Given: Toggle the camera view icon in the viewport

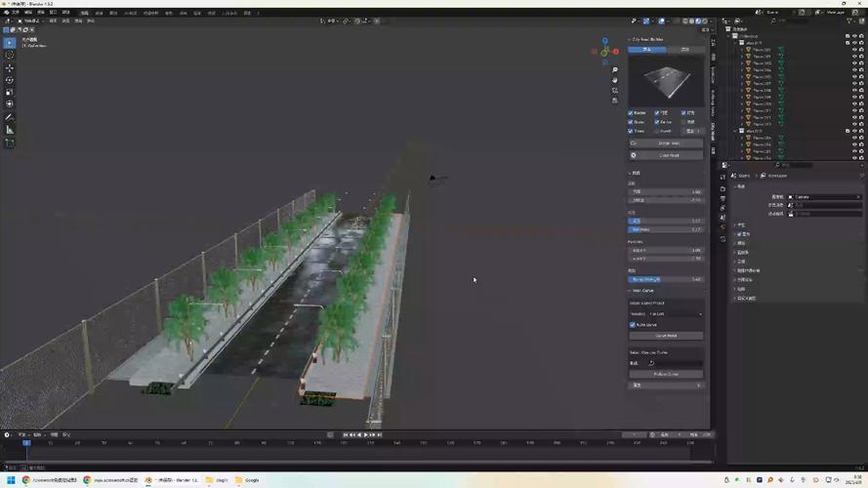Looking at the screenshot, I should tap(615, 90).
